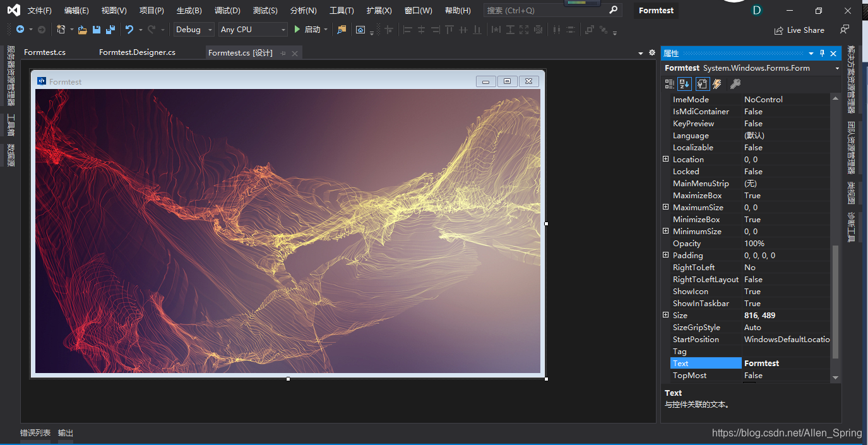Expand the Size property
The width and height of the screenshot is (868, 445).
(665, 315)
